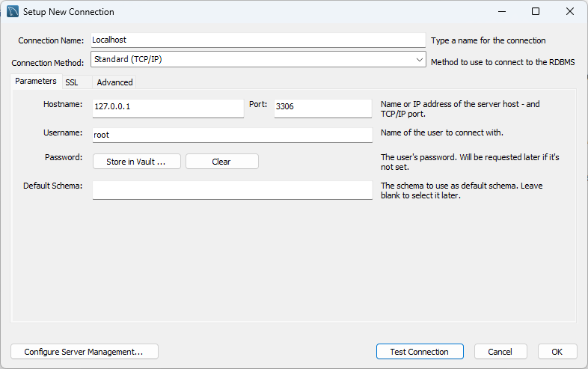Cancel the new connection setup
The width and height of the screenshot is (588, 369).
point(500,352)
